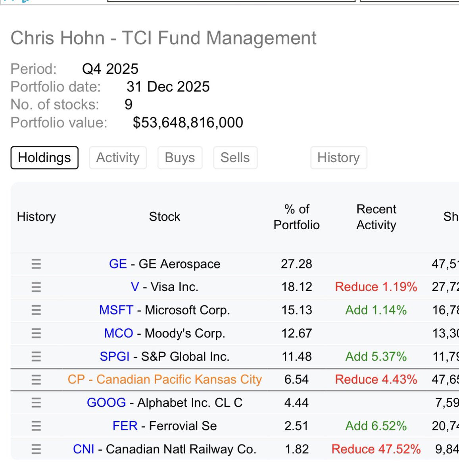Viewport: 459px width, 476px height.
Task: Open history icon for Canadian Pacific row
Action: pyautogui.click(x=36, y=380)
